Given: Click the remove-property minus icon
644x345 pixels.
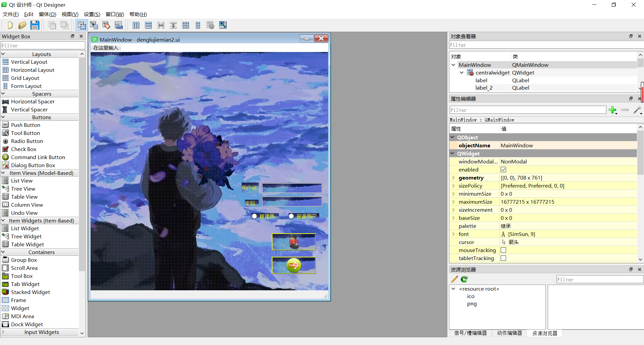Looking at the screenshot, I should coord(625,110).
